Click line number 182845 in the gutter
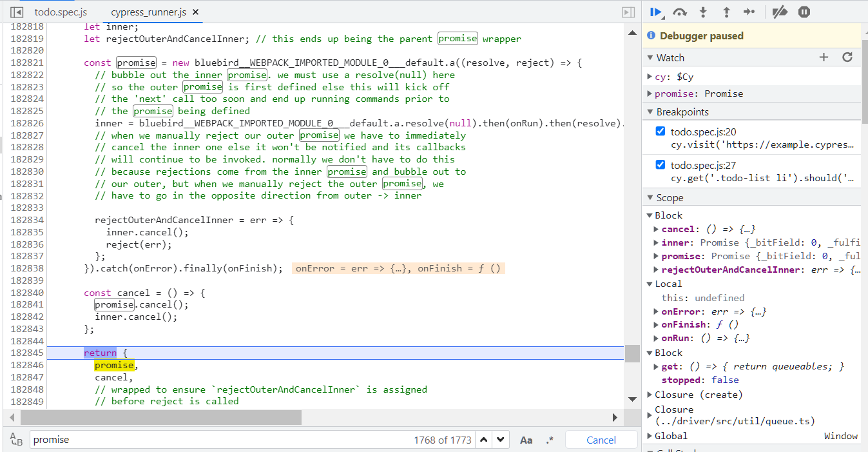Image resolution: width=868 pixels, height=452 pixels. 26,353
